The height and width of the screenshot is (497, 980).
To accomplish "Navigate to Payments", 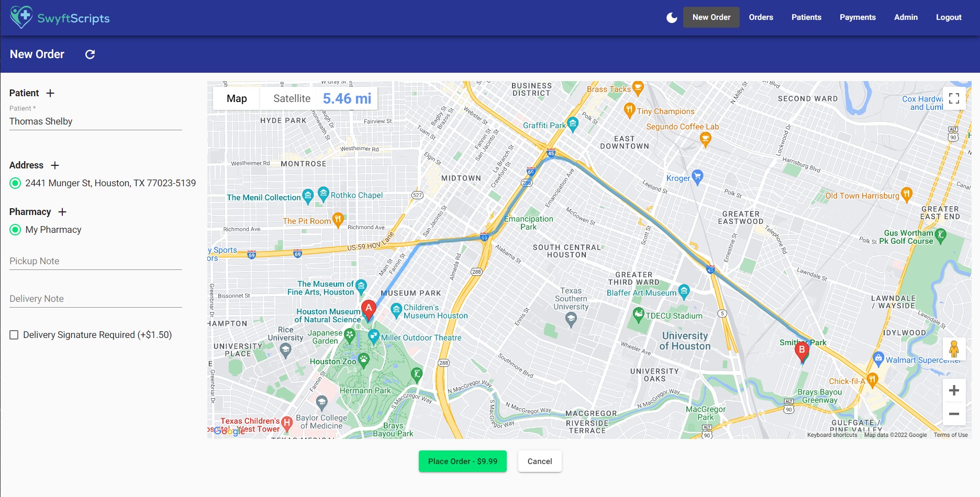I will tap(857, 17).
